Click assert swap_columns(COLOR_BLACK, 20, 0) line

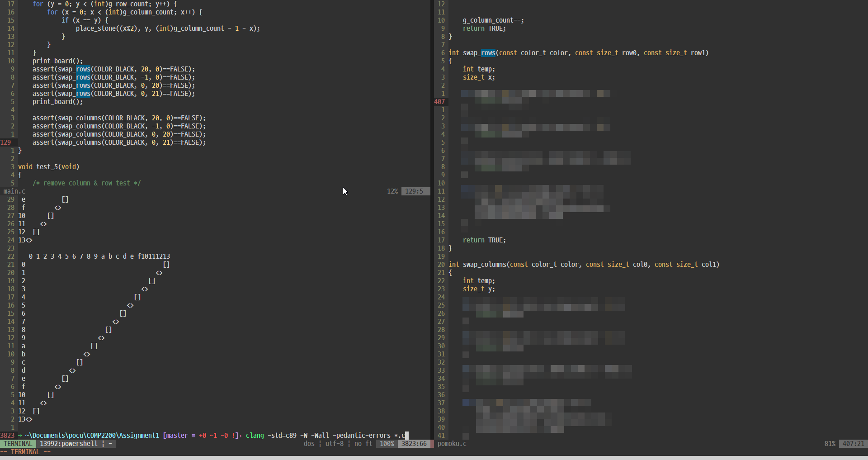click(x=119, y=118)
